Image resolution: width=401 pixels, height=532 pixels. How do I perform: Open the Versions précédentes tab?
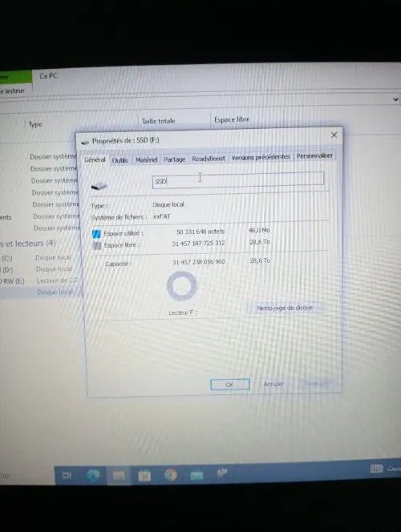(x=261, y=157)
